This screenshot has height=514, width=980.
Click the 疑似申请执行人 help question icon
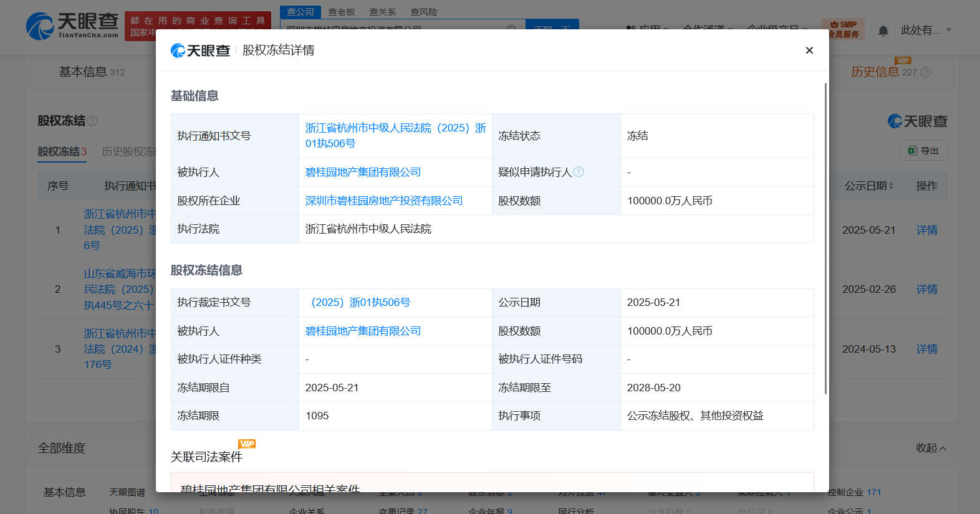pyautogui.click(x=579, y=172)
